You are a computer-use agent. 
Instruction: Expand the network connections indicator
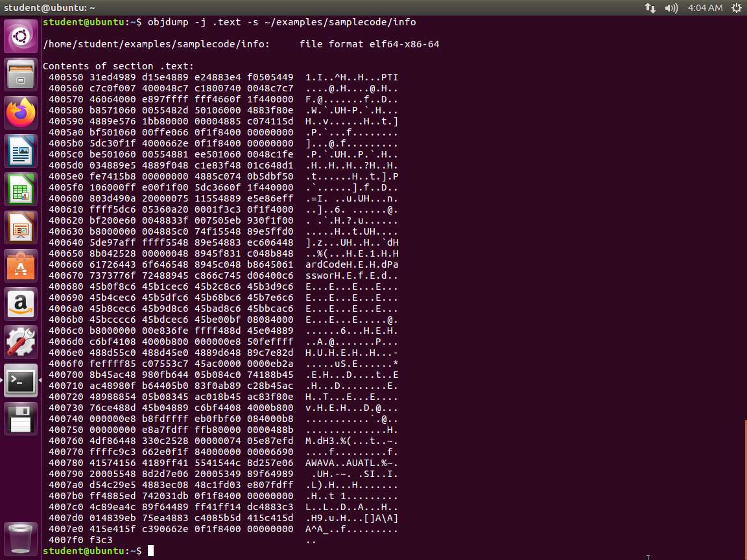tap(650, 8)
